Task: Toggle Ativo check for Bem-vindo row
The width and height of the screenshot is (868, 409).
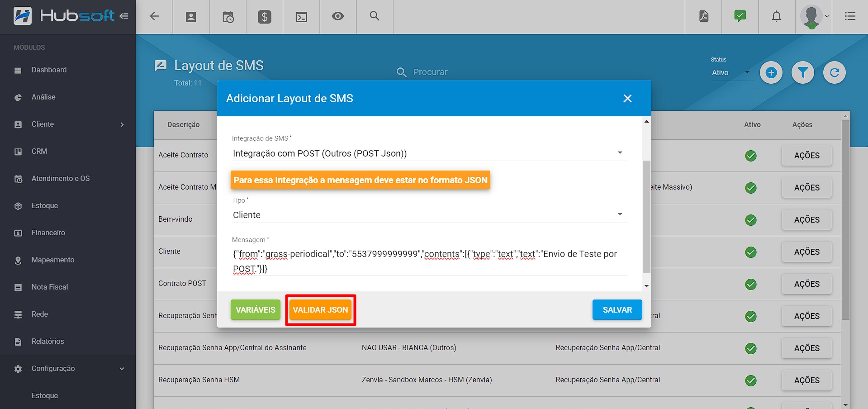Action: [751, 220]
